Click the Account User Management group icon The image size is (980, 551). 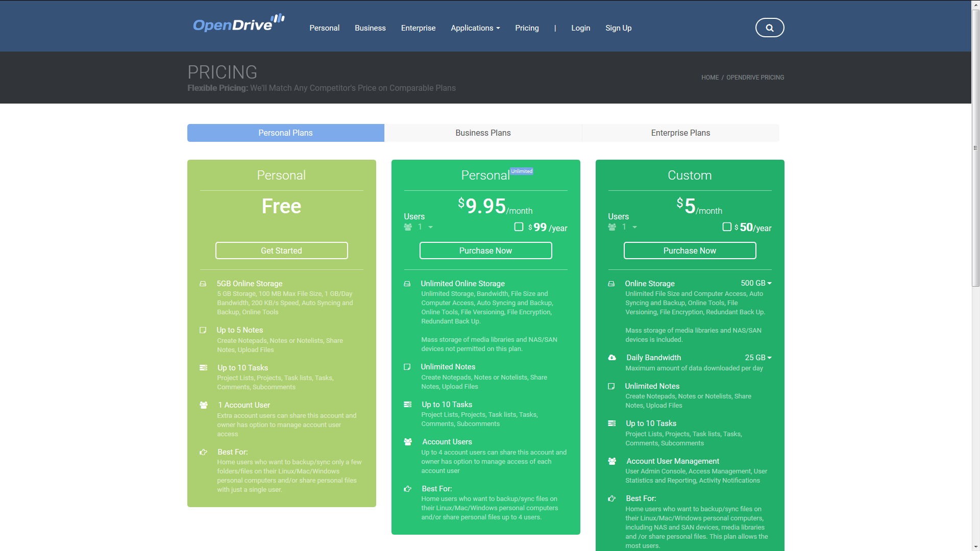(612, 461)
